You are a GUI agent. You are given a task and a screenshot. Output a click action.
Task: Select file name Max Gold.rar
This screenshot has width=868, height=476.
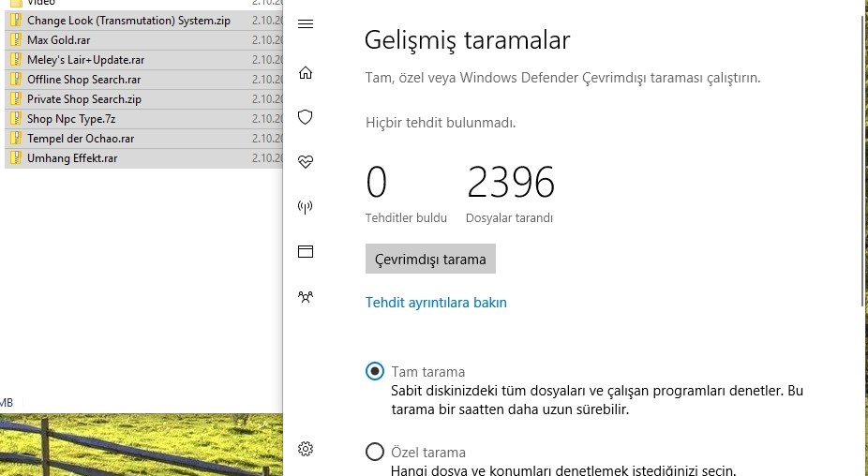[59, 40]
